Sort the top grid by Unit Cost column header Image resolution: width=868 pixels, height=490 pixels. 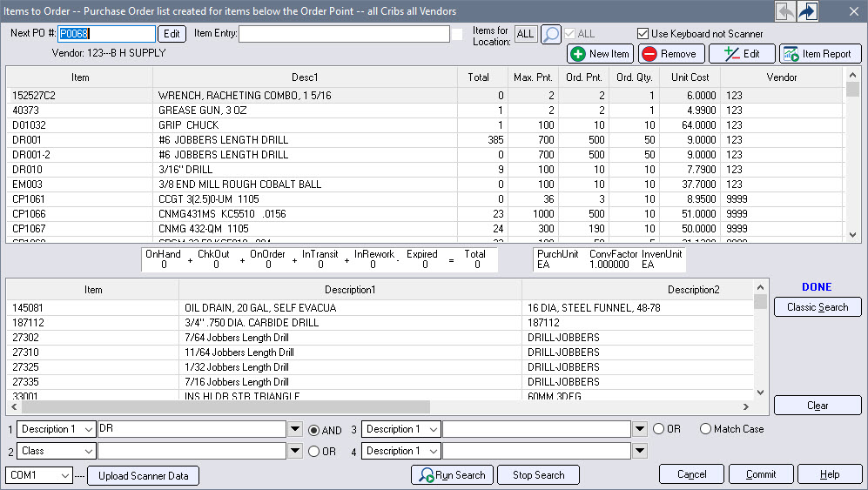click(x=689, y=77)
